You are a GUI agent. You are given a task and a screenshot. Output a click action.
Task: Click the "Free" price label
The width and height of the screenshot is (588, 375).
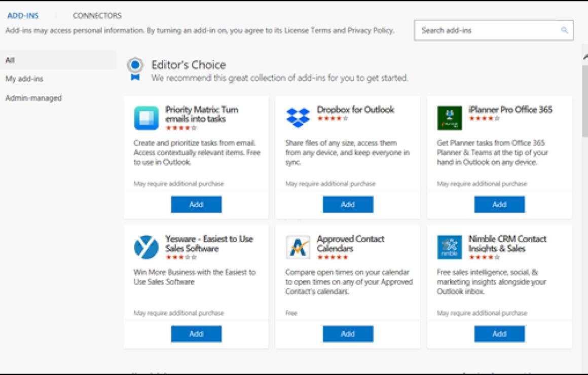click(x=291, y=313)
